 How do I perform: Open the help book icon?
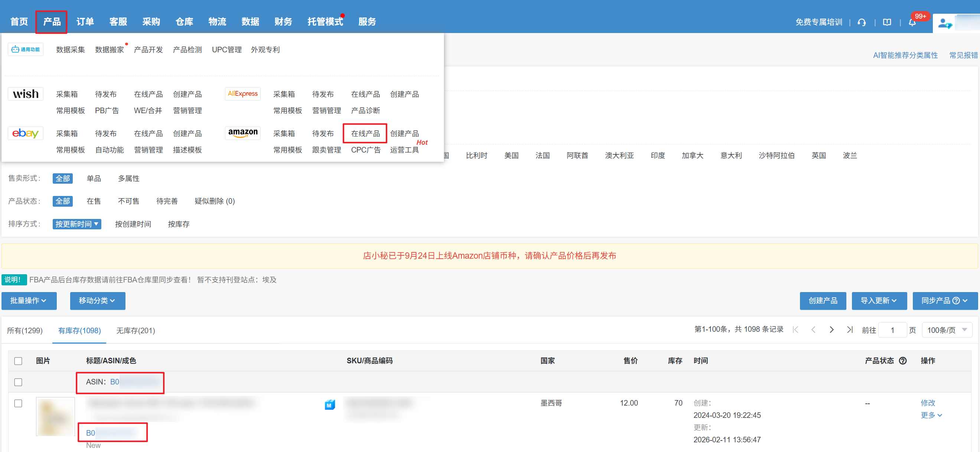(x=887, y=22)
